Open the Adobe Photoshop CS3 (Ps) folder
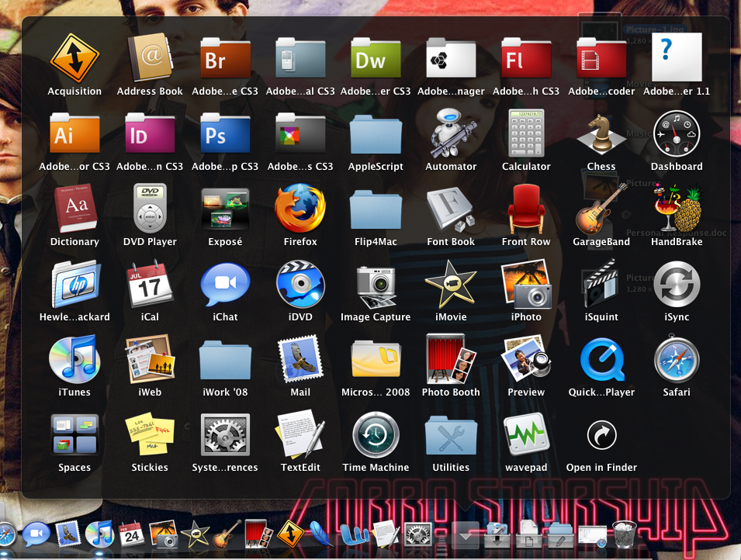This screenshot has height=560, width=741. click(225, 133)
